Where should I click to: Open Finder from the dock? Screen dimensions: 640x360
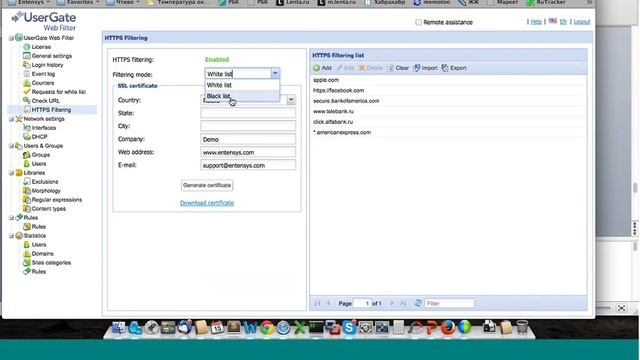tap(118, 327)
